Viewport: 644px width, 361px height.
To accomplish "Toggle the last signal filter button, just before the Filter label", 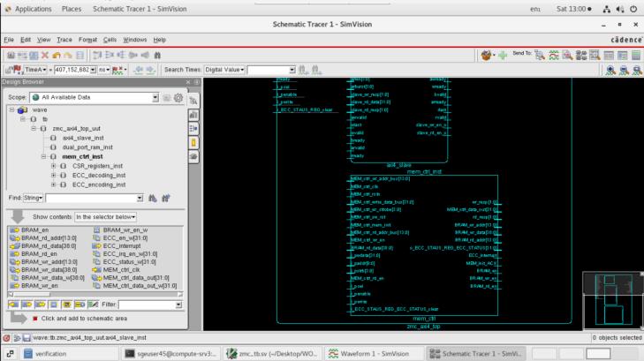I will point(94,305).
